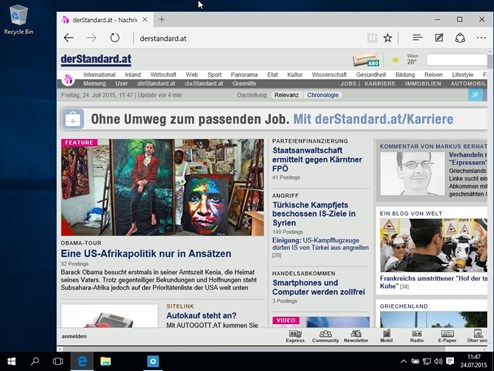Click the cow protest blog photo
The height and width of the screenshot is (371, 494).
tap(433, 245)
